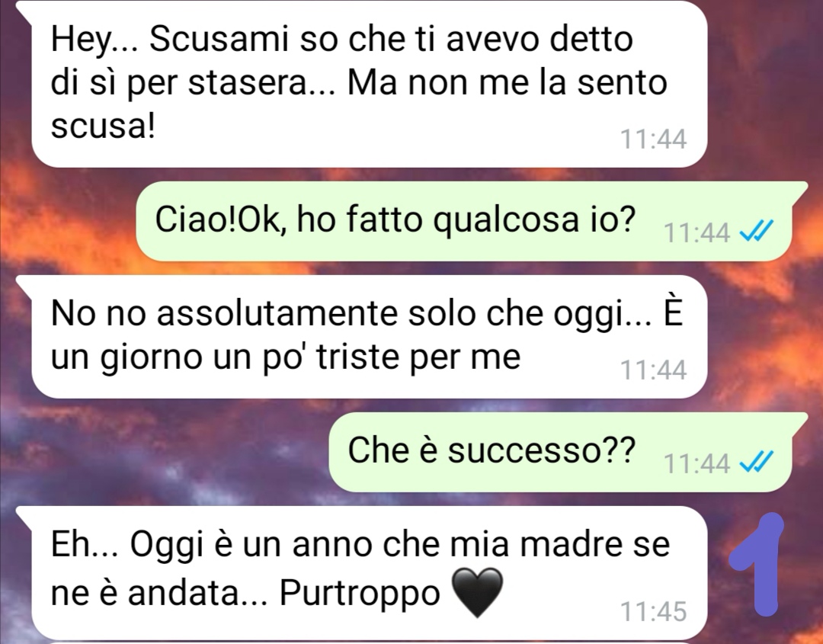
Task: Tap timestamp on 'un giorno un po' triste' message
Action: point(654,370)
